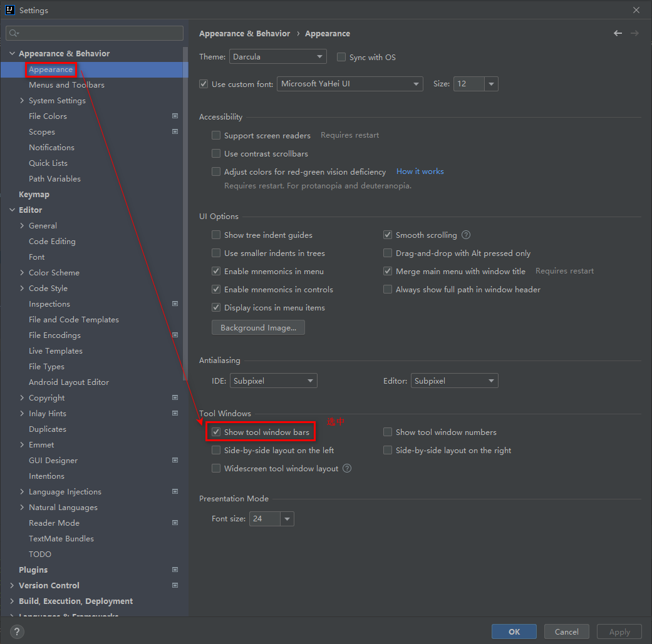Click the IntelliJ logo in title bar
652x644 pixels.
click(x=9, y=10)
